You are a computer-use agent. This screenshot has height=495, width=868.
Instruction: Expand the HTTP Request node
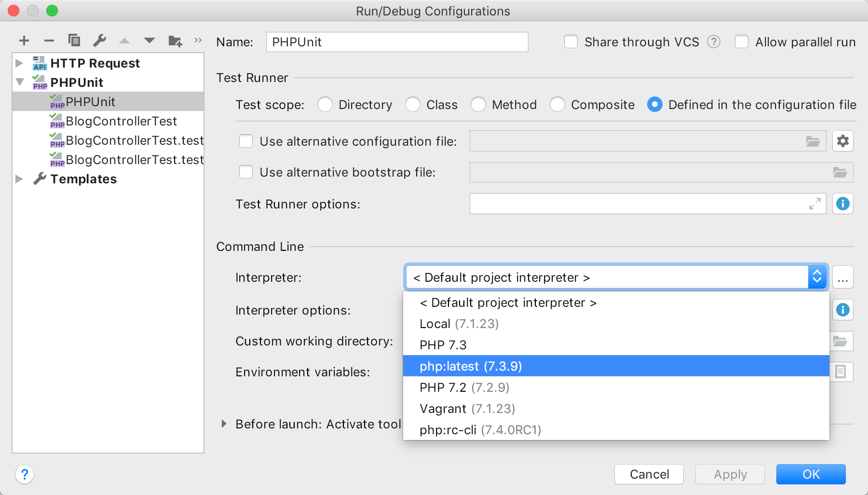[19, 63]
